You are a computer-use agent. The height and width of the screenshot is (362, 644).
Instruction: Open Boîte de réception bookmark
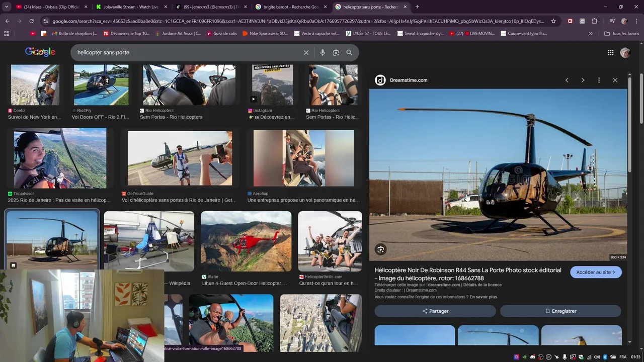tap(74, 33)
